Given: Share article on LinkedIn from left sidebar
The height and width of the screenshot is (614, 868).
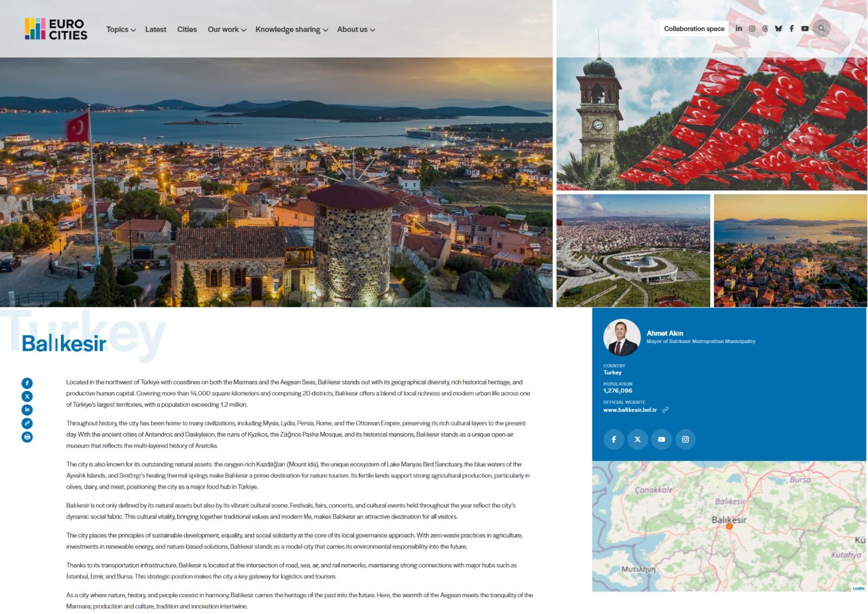Looking at the screenshot, I should (27, 410).
